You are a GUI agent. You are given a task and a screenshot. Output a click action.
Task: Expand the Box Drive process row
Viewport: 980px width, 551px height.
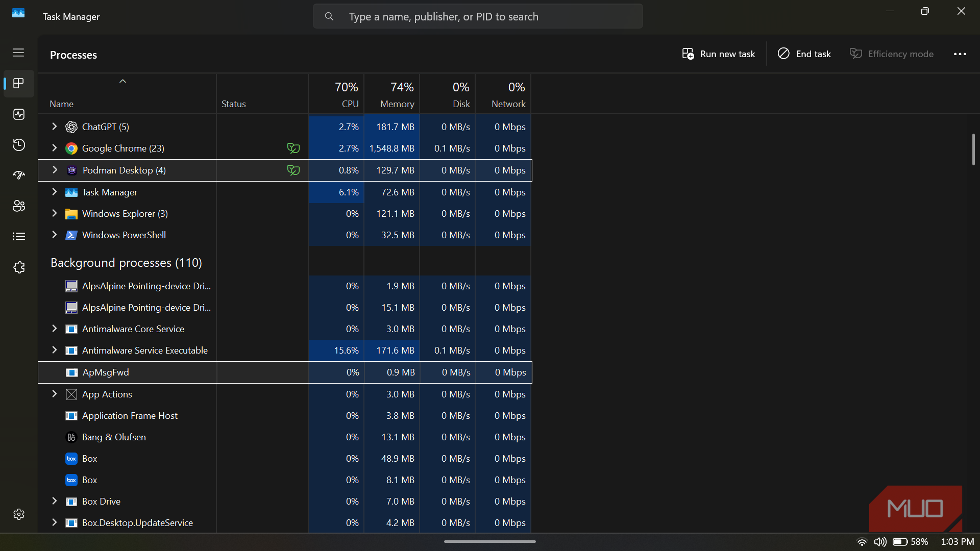click(x=54, y=501)
